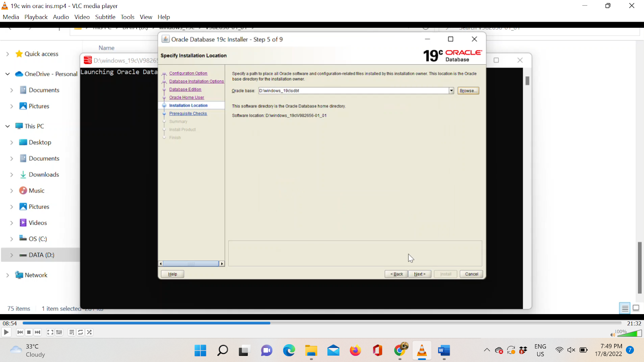Collapse the OneDrive - Personal node

click(x=7, y=74)
